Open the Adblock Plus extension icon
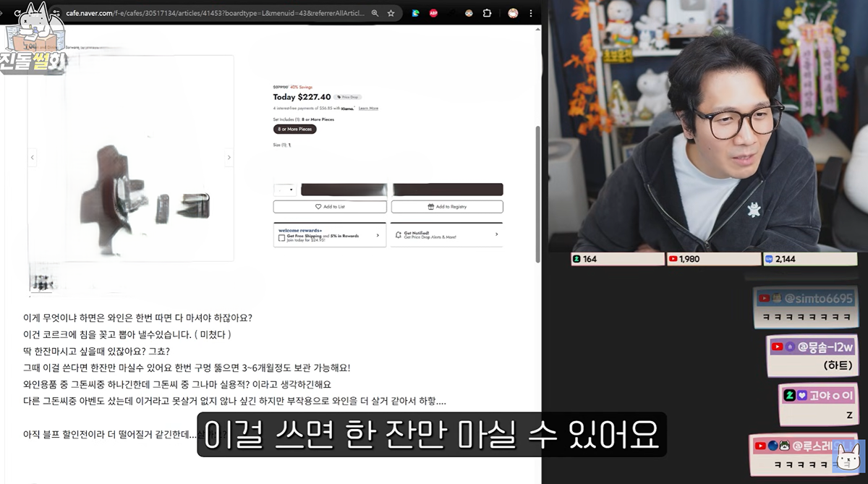This screenshot has height=484, width=868. click(x=433, y=13)
